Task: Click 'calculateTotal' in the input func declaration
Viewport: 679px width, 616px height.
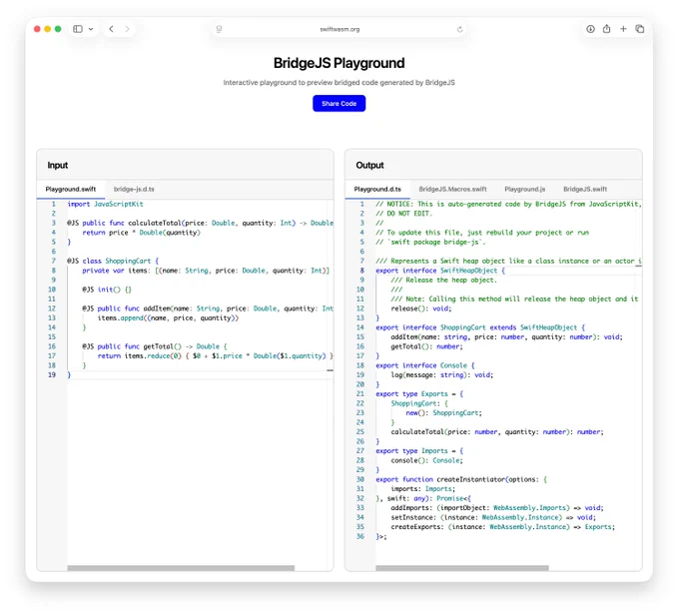Action: point(155,223)
